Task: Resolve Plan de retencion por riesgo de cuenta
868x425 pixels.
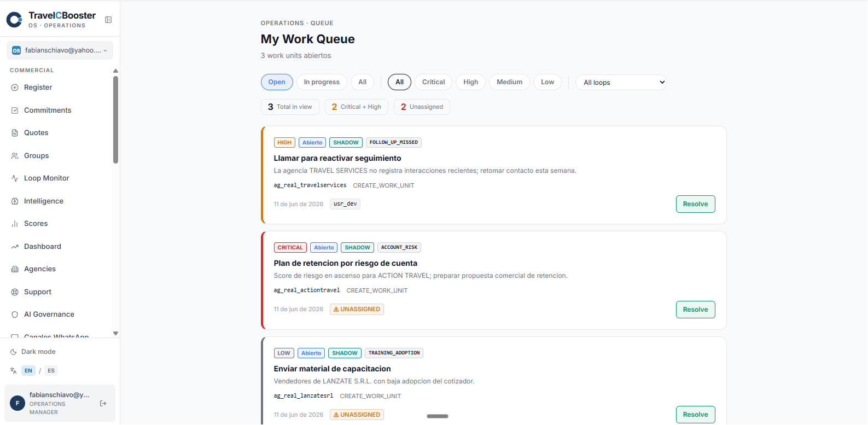Action: tap(695, 310)
